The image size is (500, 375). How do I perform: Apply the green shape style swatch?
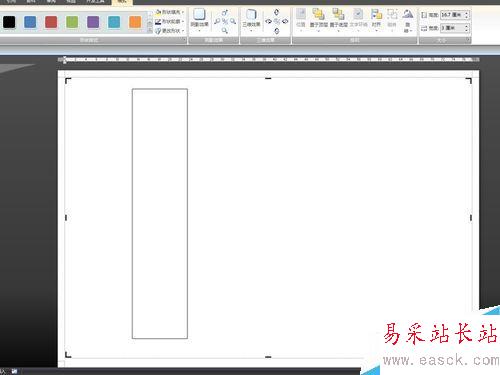(72, 22)
